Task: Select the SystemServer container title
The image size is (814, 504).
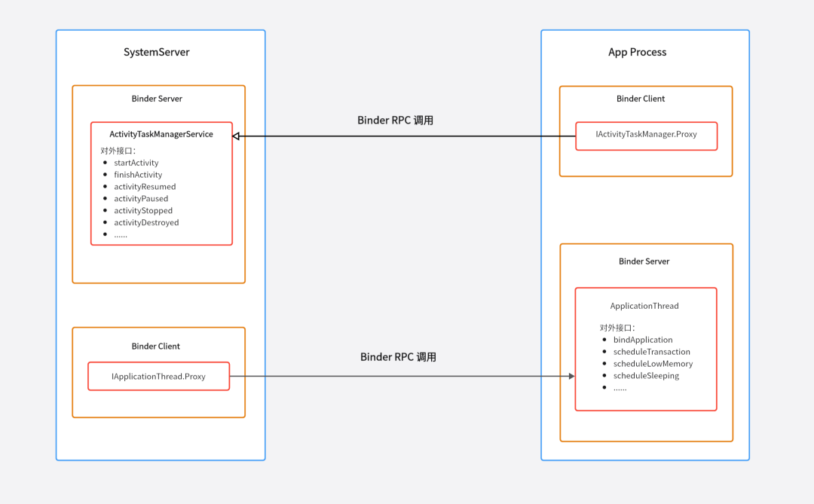Action: [156, 52]
